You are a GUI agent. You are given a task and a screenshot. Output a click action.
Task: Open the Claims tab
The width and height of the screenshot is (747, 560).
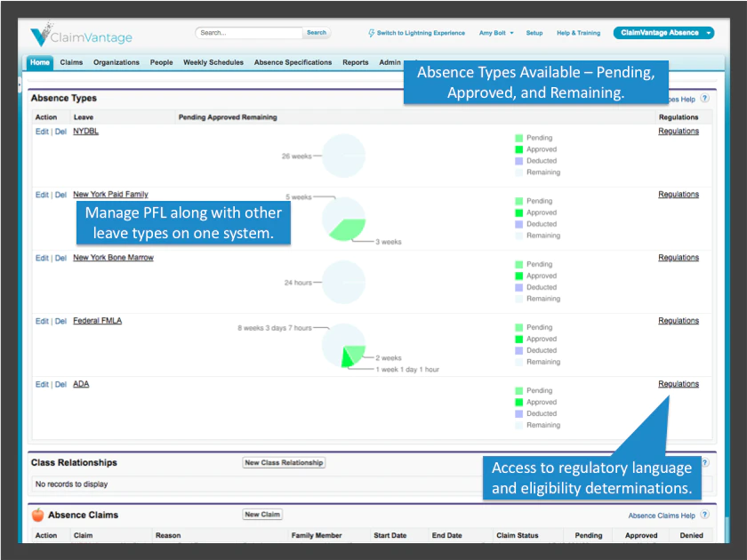click(x=71, y=62)
